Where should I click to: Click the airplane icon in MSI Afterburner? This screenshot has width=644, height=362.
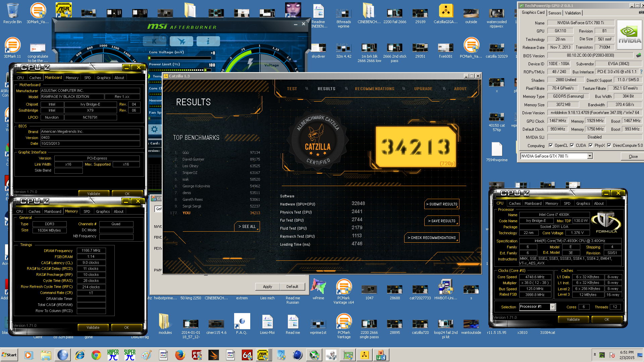(x=181, y=41)
